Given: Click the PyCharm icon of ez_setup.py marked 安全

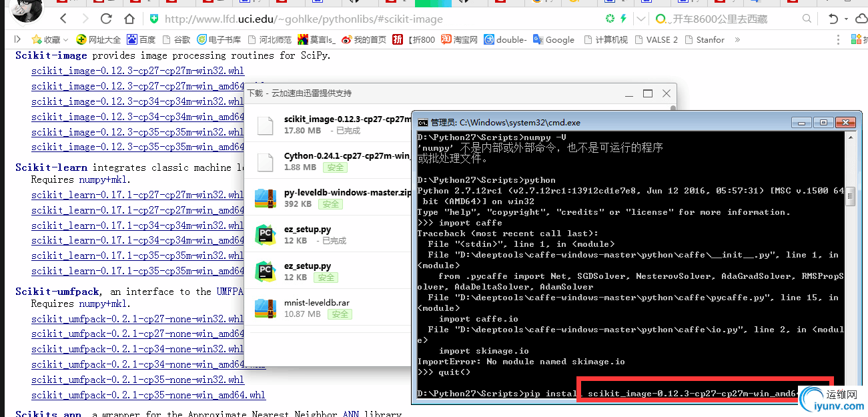Looking at the screenshot, I should click(266, 272).
